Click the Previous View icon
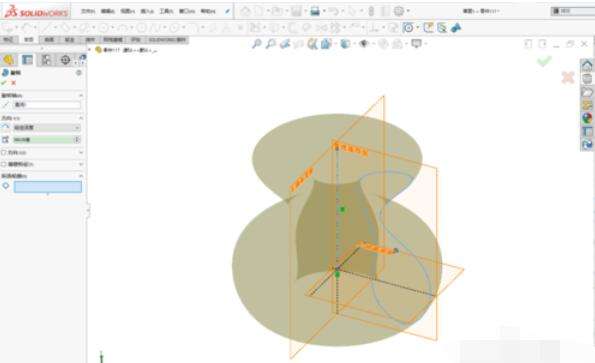 click(x=285, y=44)
